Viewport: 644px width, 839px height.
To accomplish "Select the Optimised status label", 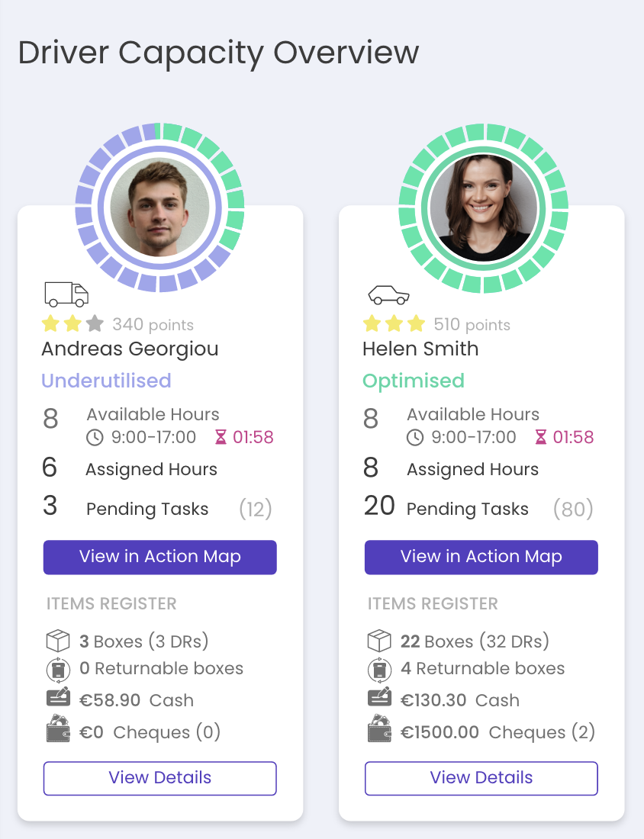I will (x=414, y=381).
